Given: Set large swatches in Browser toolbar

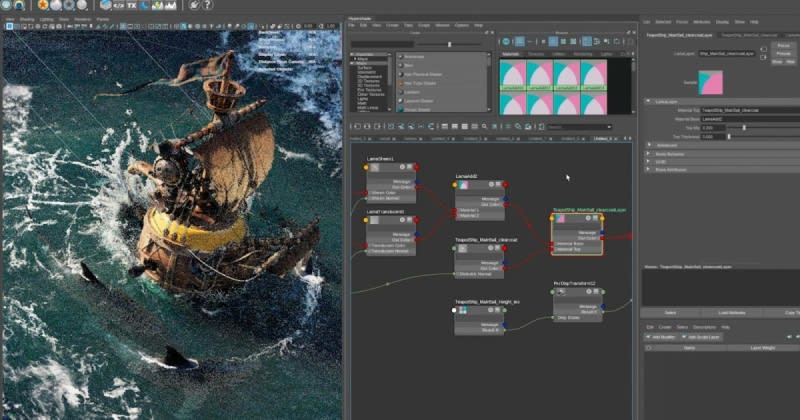Looking at the screenshot, I should pos(563,41).
